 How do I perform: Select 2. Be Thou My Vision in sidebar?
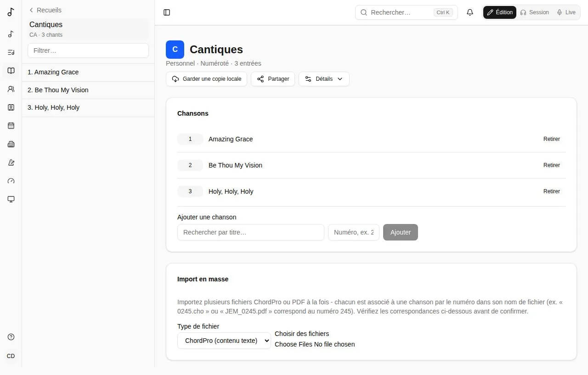(88, 90)
